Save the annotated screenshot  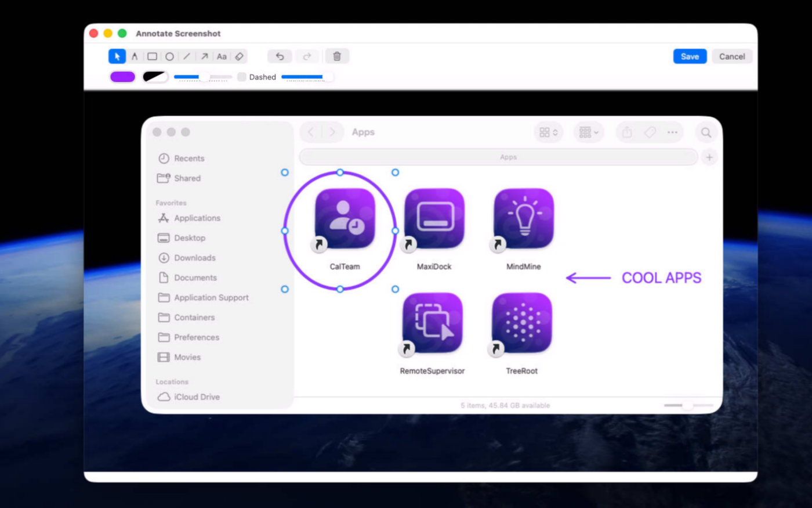click(x=690, y=56)
